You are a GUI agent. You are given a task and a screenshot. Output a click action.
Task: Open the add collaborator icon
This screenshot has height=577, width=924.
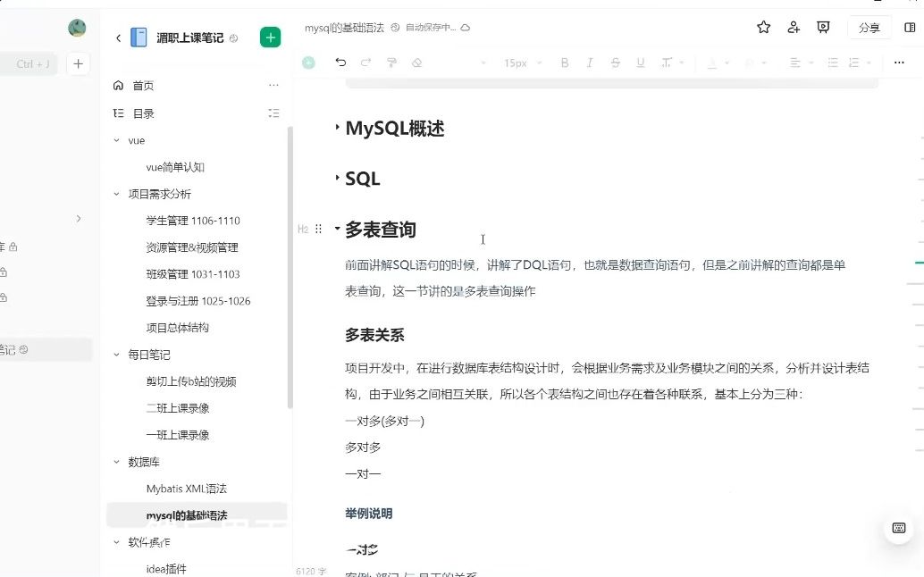coord(794,28)
